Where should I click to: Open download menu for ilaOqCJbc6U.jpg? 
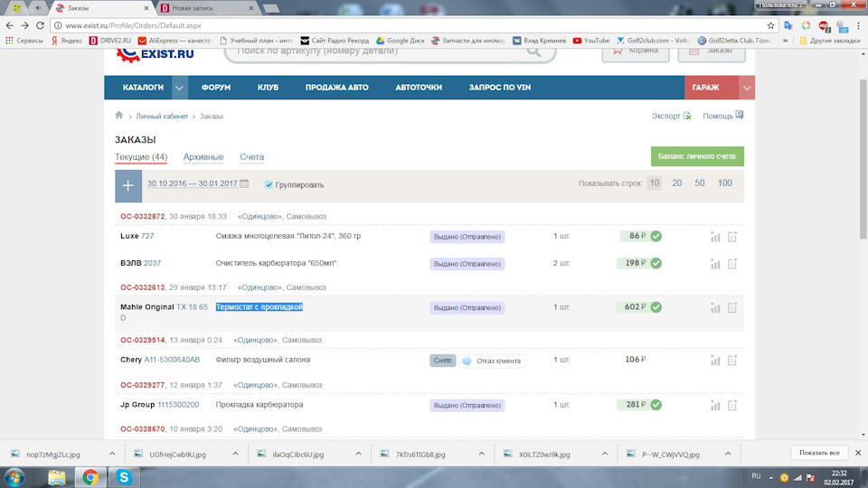click(358, 454)
